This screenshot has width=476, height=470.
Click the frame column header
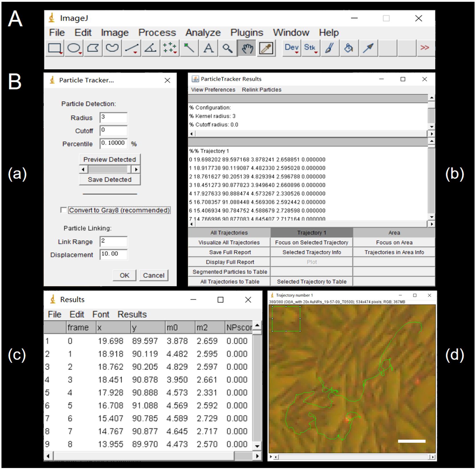coord(81,327)
